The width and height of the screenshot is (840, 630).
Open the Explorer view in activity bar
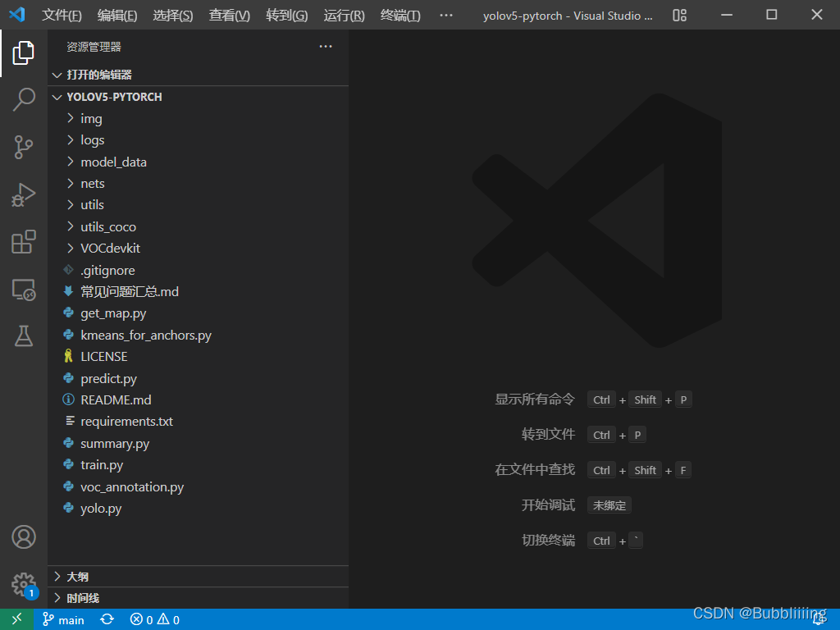click(x=24, y=52)
